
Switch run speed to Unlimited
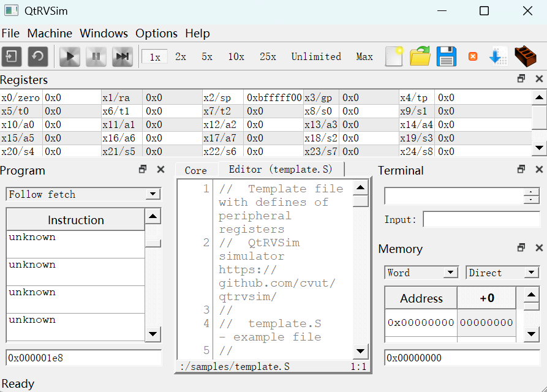click(x=316, y=57)
